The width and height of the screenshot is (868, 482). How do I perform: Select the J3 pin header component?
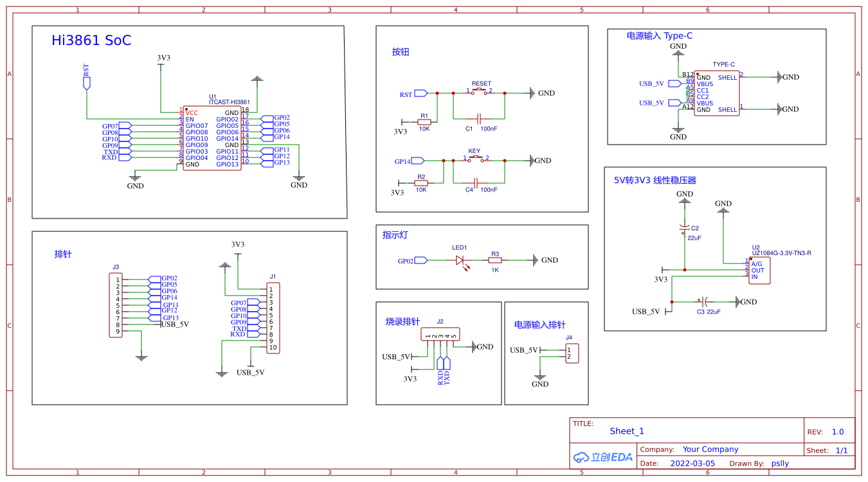pyautogui.click(x=116, y=305)
